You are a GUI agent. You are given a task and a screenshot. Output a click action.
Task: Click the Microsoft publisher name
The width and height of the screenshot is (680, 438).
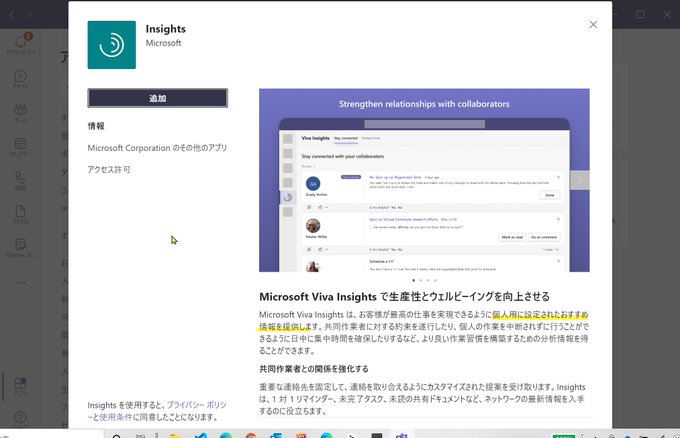pyautogui.click(x=163, y=43)
